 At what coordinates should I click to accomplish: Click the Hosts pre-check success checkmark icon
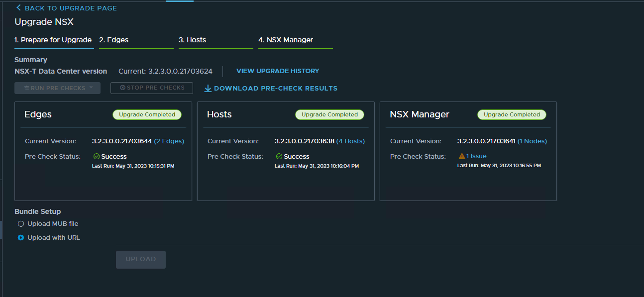[279, 156]
